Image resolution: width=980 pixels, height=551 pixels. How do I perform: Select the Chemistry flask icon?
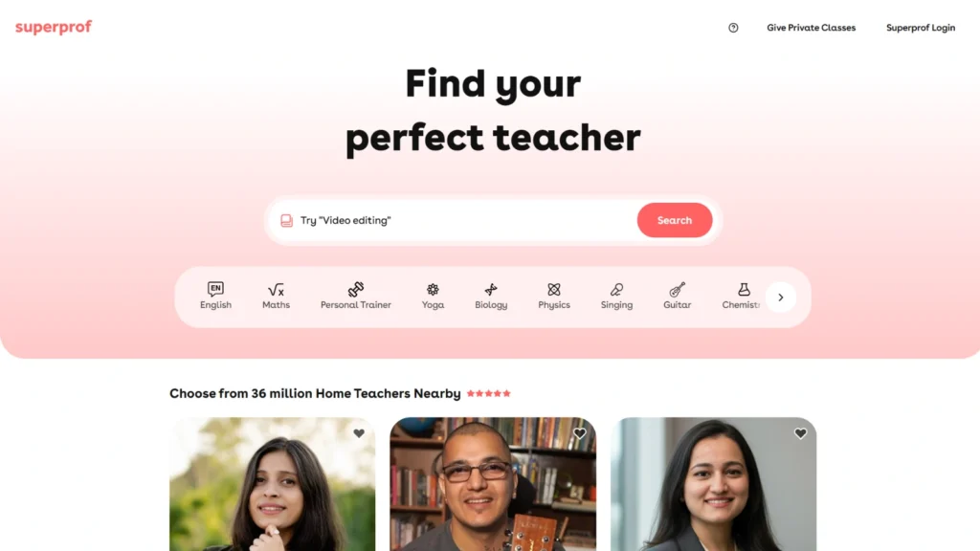click(744, 289)
